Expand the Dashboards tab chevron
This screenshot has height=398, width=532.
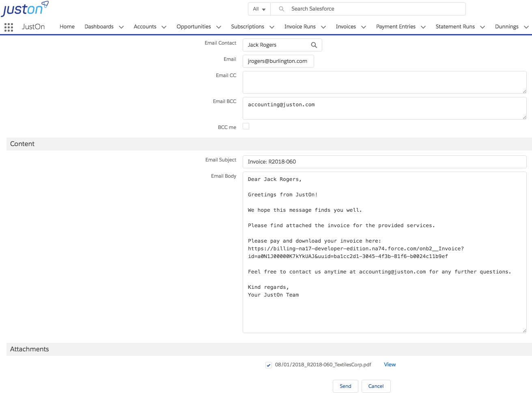(x=121, y=27)
